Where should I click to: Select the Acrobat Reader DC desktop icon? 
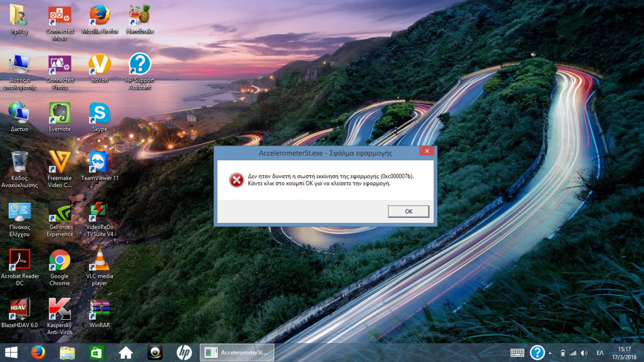tap(19, 267)
